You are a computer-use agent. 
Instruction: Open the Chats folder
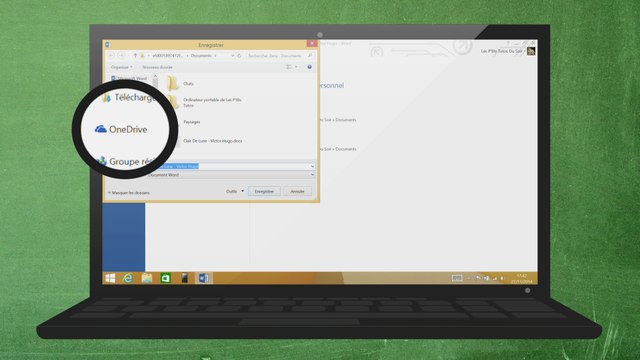pyautogui.click(x=180, y=84)
